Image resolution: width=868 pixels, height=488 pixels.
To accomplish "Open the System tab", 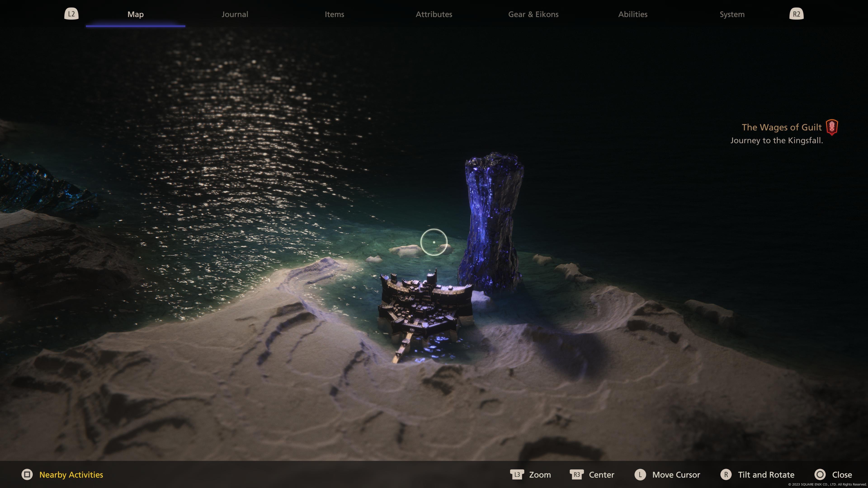I will pyautogui.click(x=732, y=14).
